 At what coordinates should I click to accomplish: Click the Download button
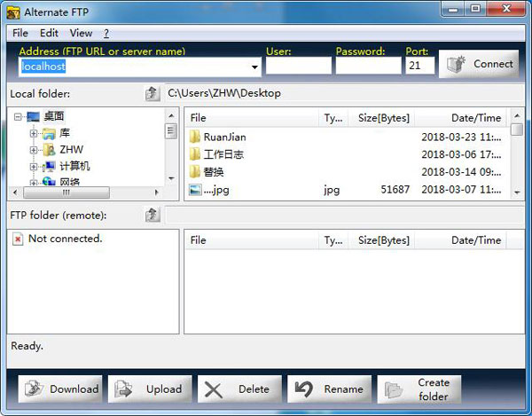pos(60,389)
